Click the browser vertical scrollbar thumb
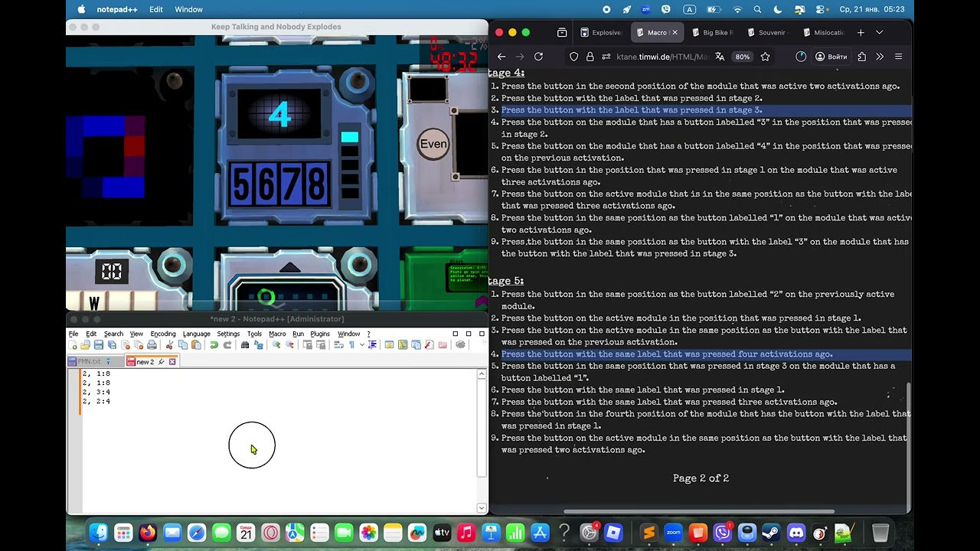The width and height of the screenshot is (980, 551). (x=909, y=445)
